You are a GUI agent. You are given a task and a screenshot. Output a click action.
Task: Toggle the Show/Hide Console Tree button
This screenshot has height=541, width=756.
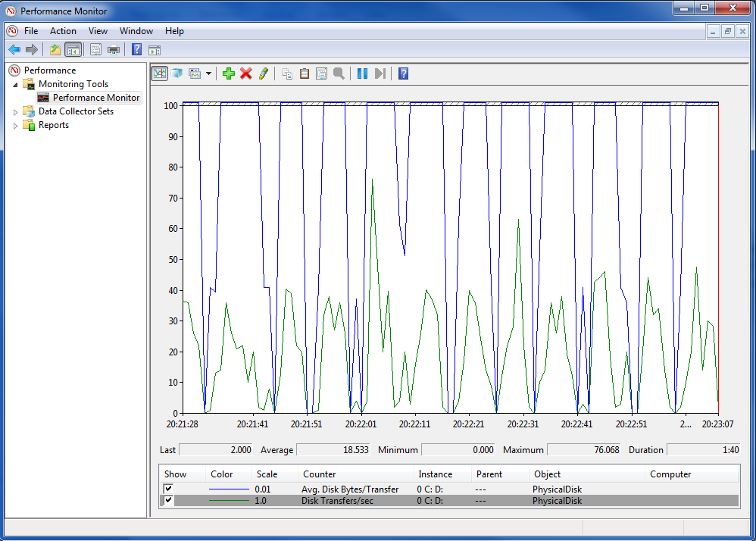coord(73,50)
